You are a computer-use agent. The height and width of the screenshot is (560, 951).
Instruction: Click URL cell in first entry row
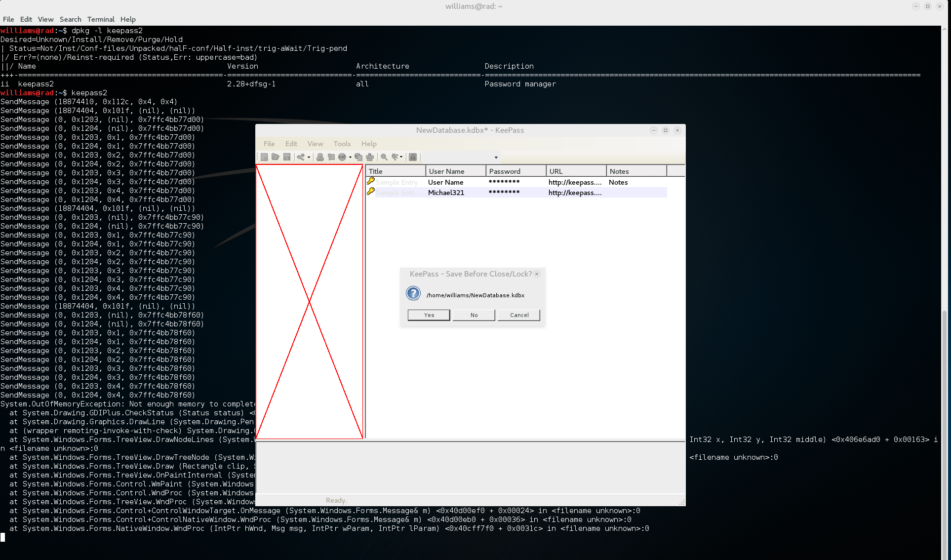click(x=575, y=182)
